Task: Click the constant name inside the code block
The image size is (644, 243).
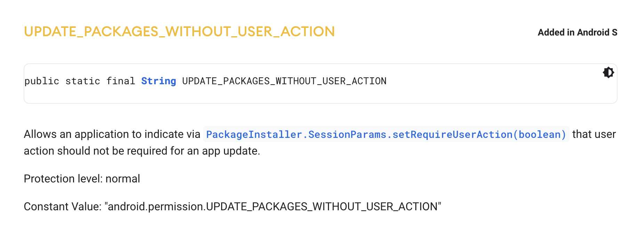Action: (284, 81)
